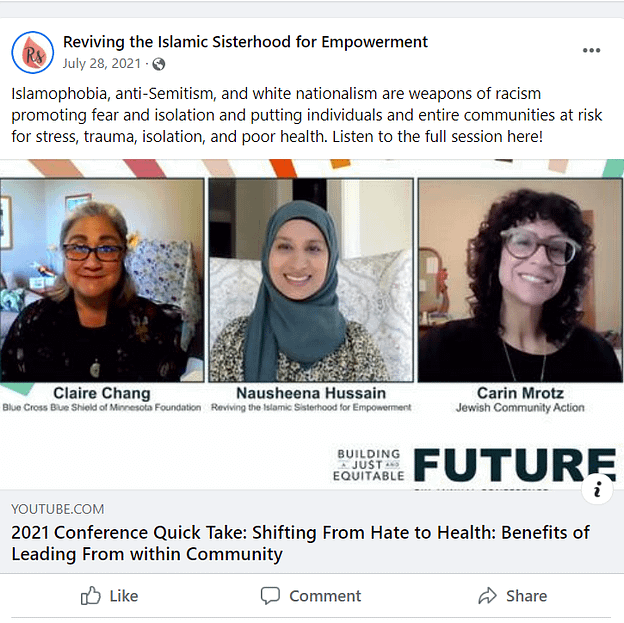This screenshot has height=623, width=624.
Task: Click the Building a Just Equitable Future logo
Action: pyautogui.click(x=474, y=465)
